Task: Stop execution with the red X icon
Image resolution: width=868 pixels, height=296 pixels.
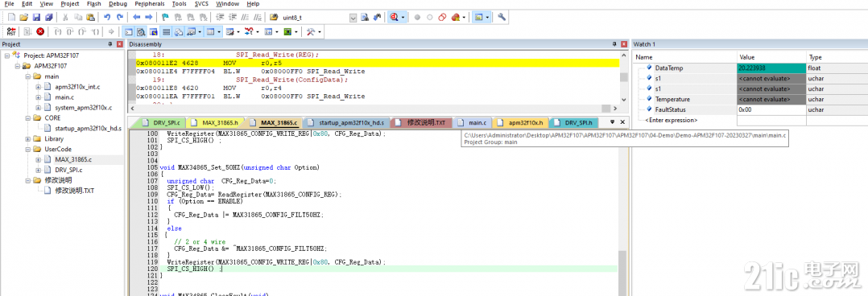Action: click(x=40, y=32)
